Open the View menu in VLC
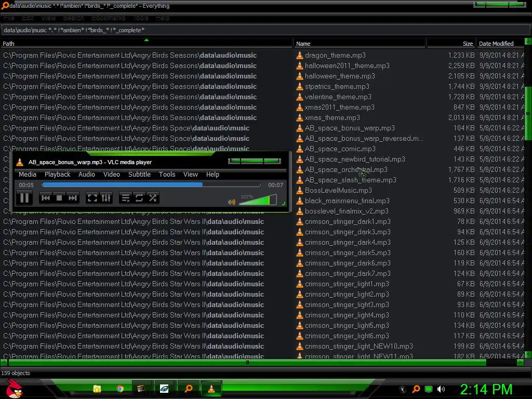This screenshot has height=399, width=532. 190,175
